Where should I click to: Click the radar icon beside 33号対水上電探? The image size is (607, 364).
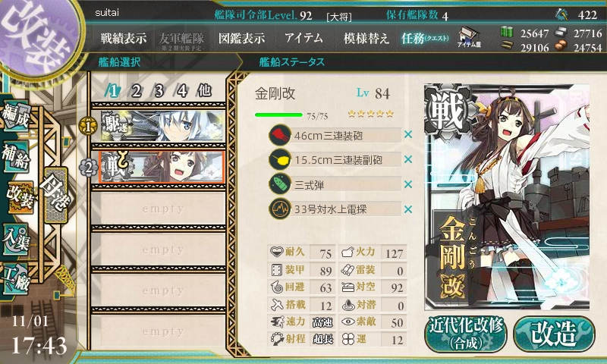[280, 209]
